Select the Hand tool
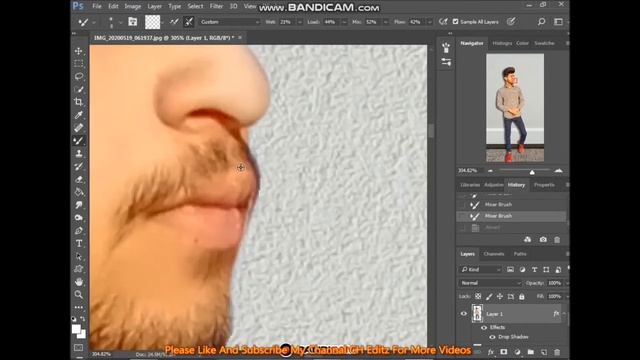640x360 pixels. tap(79, 282)
